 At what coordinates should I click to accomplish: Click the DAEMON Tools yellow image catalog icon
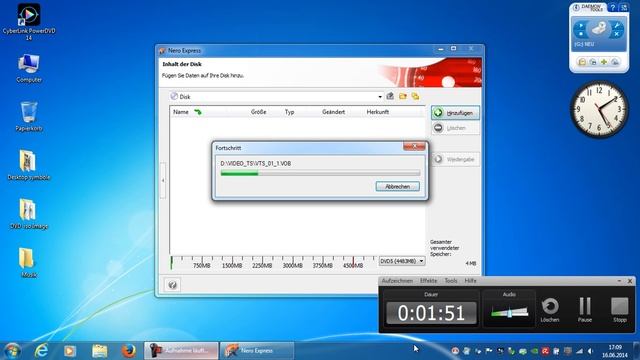pyautogui.click(x=582, y=62)
